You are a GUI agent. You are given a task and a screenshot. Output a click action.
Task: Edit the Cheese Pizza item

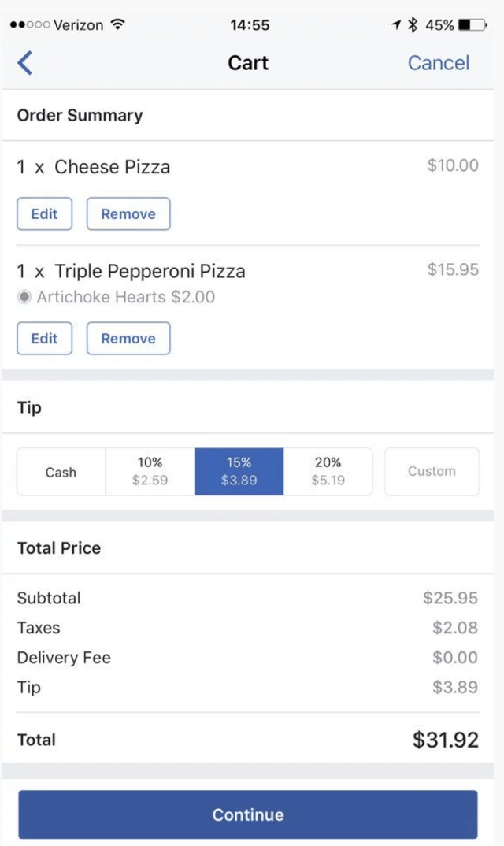point(44,213)
